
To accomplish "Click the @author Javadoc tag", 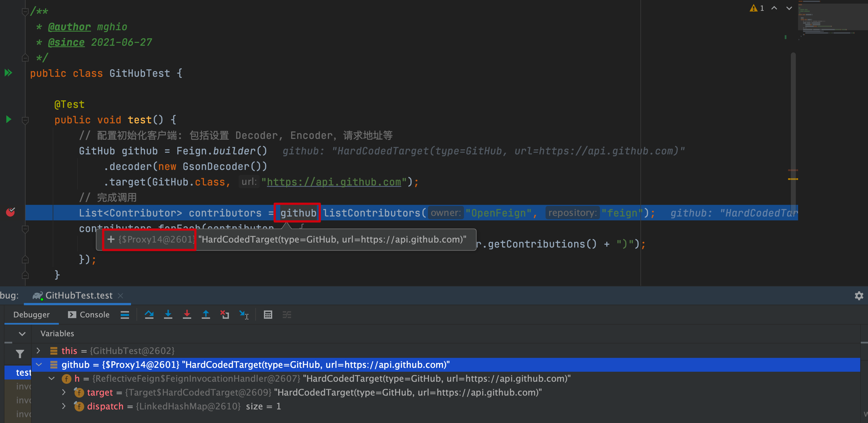I will (69, 27).
